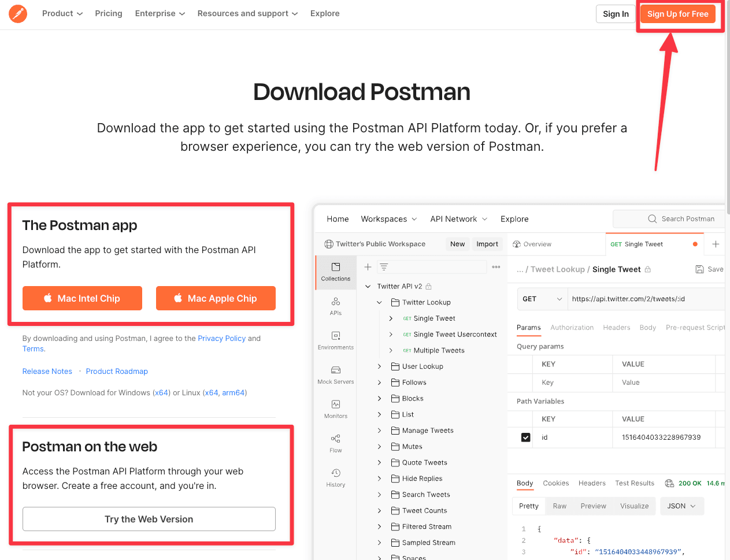Click the User Lookup folder icon

395,366
